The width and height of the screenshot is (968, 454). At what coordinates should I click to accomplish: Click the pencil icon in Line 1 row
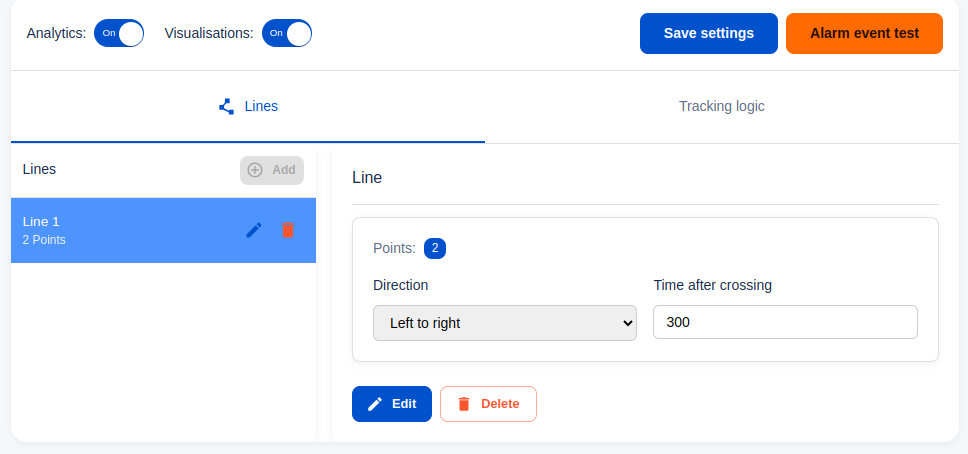tap(254, 230)
